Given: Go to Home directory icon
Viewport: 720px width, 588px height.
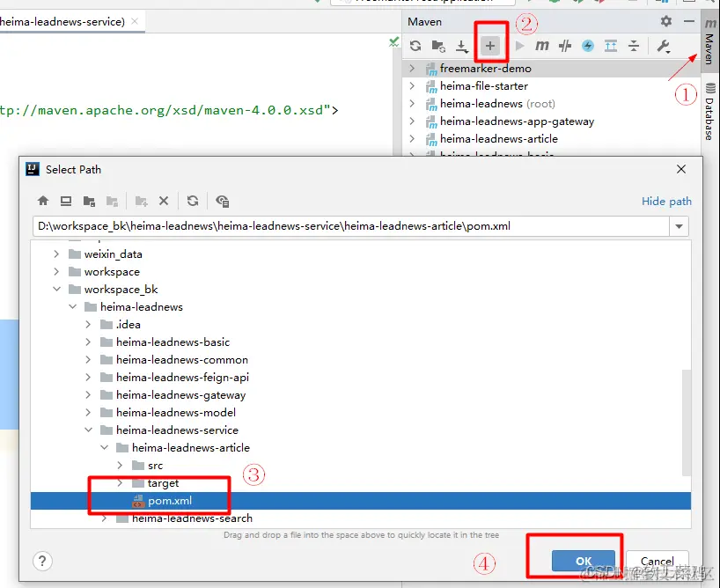Looking at the screenshot, I should (x=43, y=201).
